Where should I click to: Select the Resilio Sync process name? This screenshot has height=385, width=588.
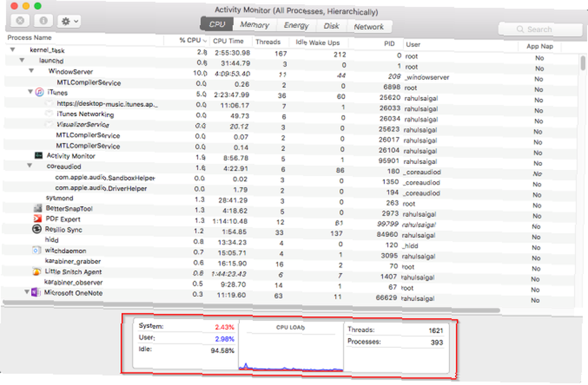click(x=64, y=229)
